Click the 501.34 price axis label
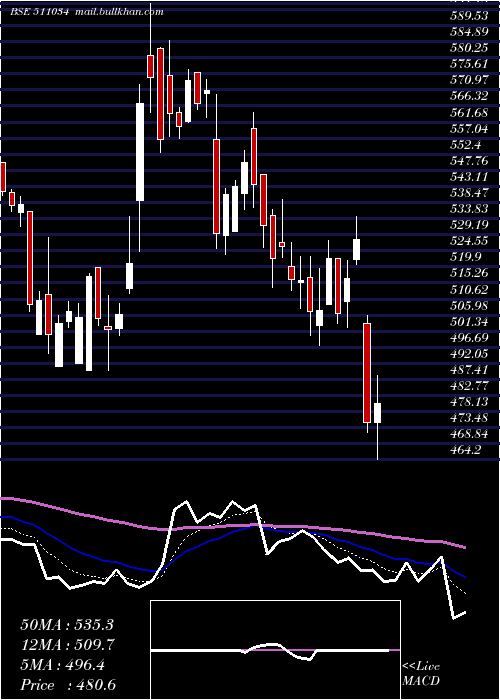This screenshot has width=500, height=700. point(468,322)
